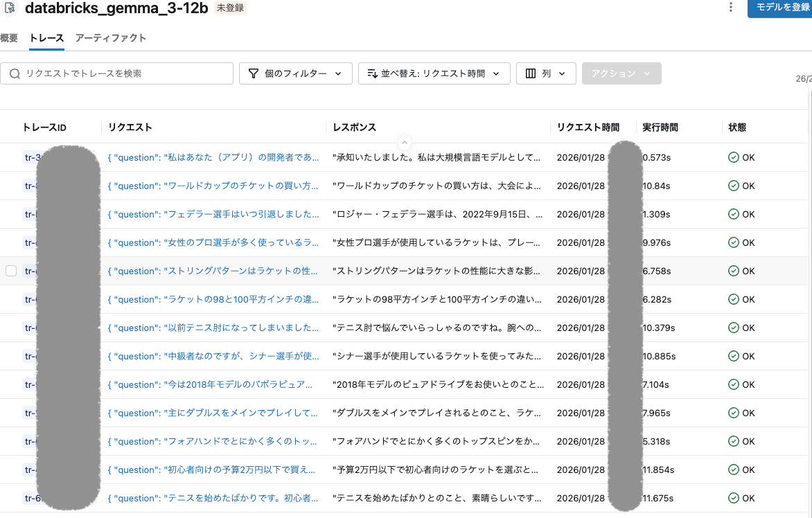Switch to the アーティファクト tab
The image size is (812, 518).
tap(111, 39)
